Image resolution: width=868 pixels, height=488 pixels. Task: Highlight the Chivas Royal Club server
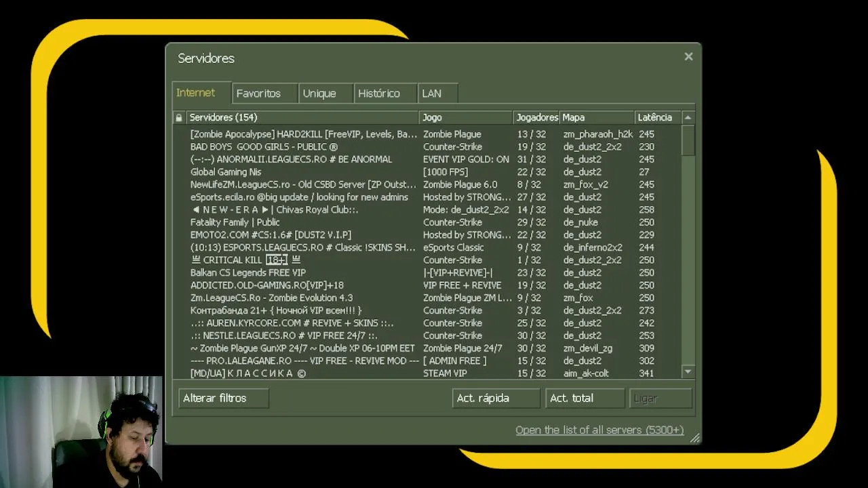click(427, 209)
